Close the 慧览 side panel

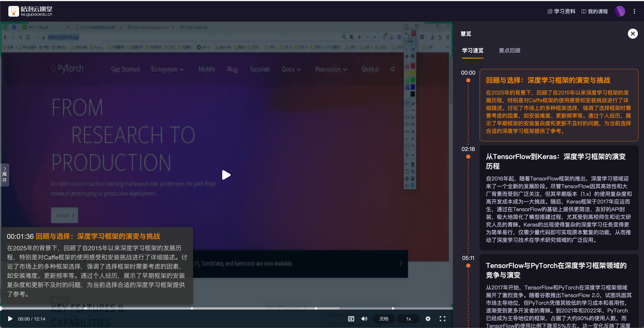[x=633, y=34]
